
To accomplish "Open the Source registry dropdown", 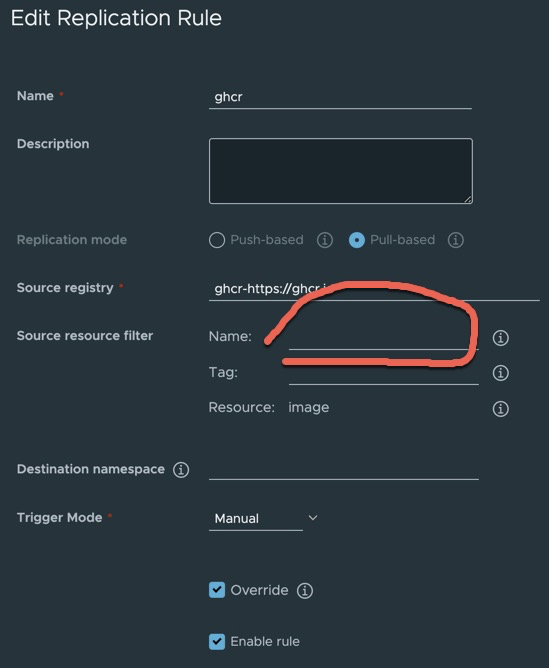I will 374,289.
